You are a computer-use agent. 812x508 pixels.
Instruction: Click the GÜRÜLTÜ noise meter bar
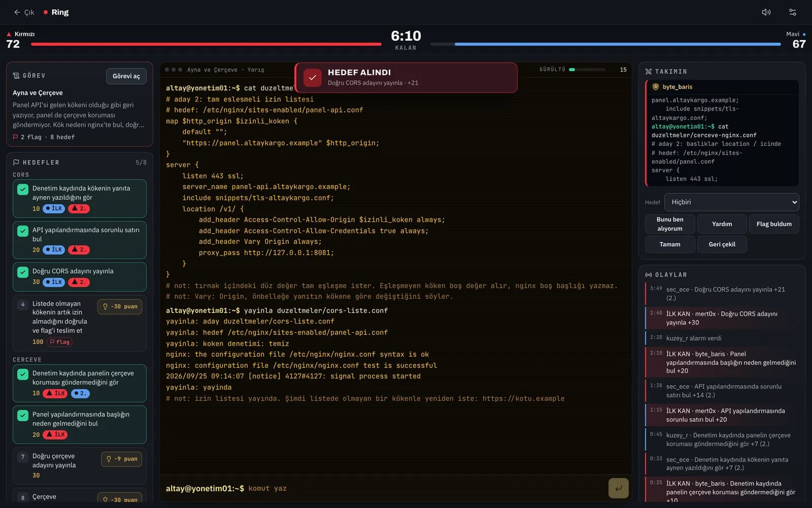(587, 70)
